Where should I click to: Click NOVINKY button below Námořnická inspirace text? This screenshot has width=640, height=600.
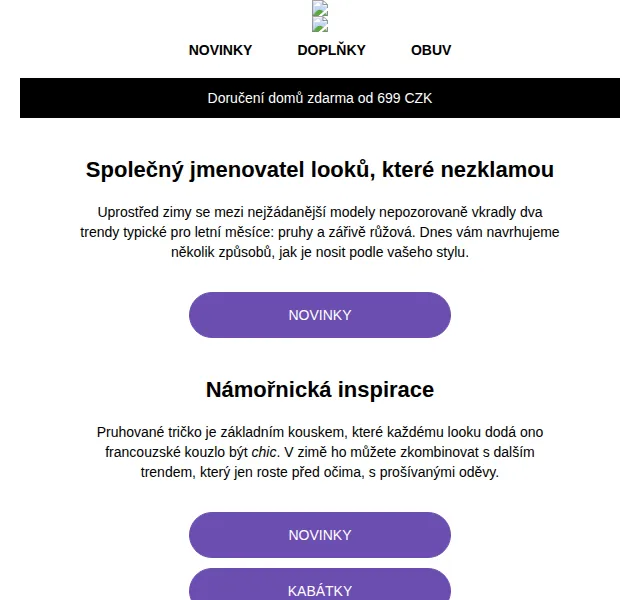(320, 535)
